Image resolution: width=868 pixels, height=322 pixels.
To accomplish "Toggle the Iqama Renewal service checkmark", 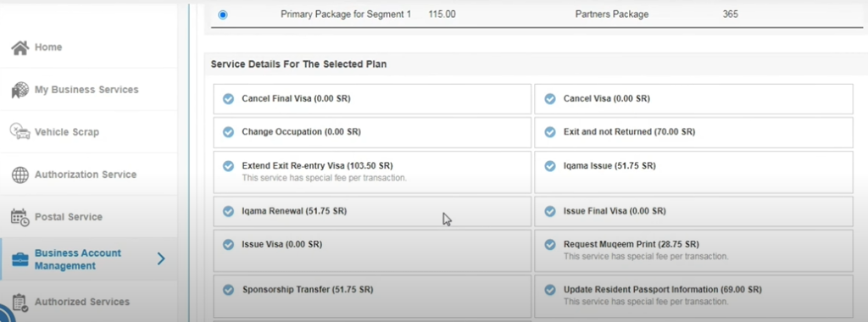I will pos(228,211).
